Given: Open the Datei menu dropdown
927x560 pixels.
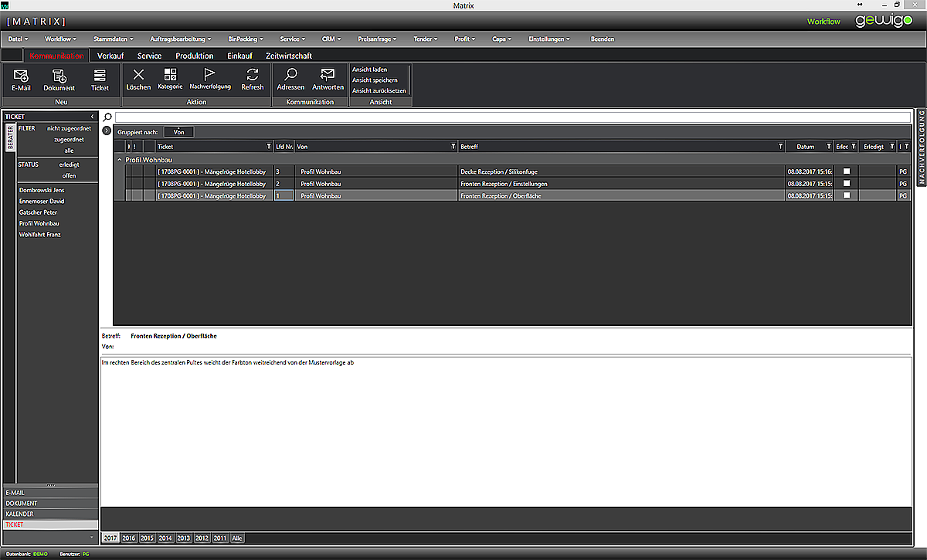Looking at the screenshot, I should (19, 39).
